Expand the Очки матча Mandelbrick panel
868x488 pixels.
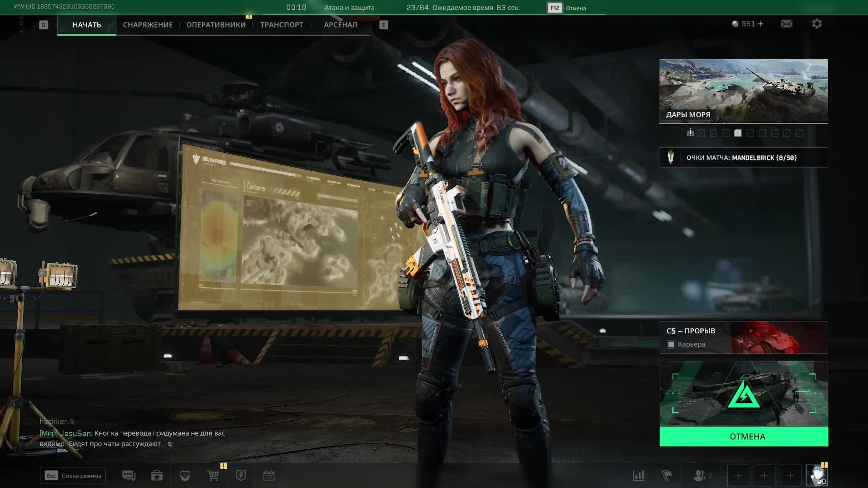coord(744,158)
